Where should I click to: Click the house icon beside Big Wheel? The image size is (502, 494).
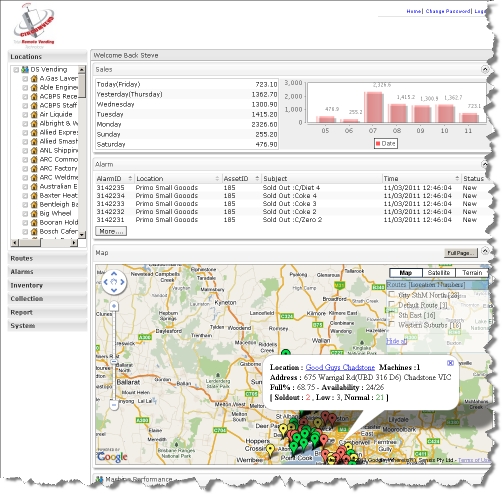[x=34, y=214]
